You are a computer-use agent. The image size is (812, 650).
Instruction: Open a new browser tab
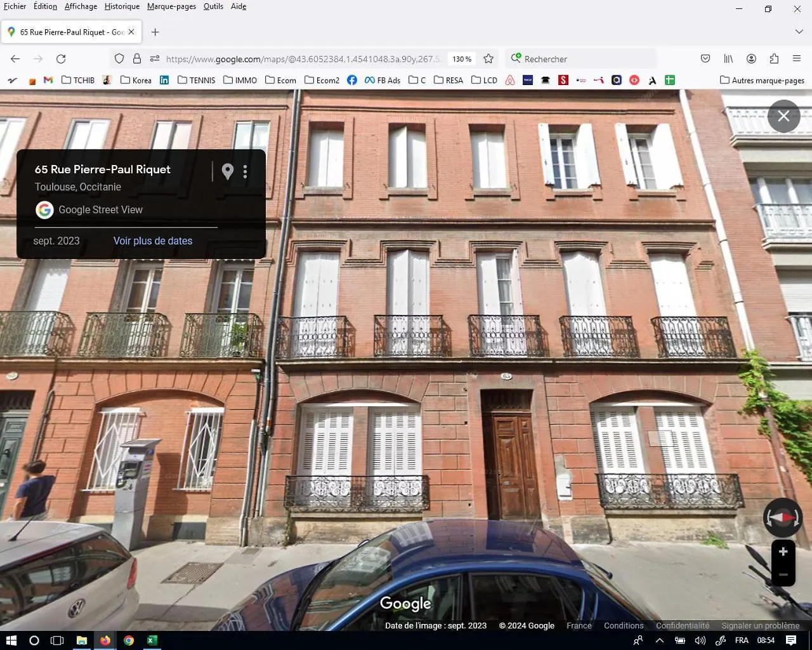tap(155, 32)
